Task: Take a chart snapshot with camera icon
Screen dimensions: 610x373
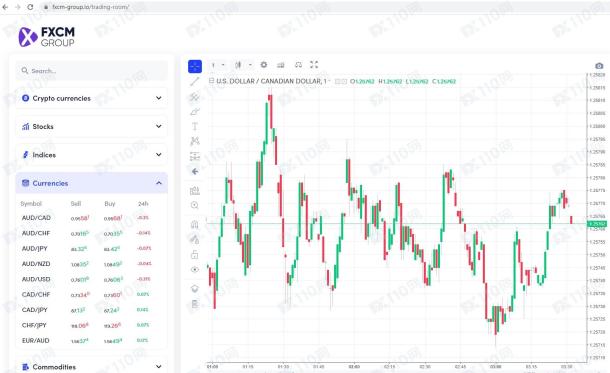Action: tap(599, 66)
